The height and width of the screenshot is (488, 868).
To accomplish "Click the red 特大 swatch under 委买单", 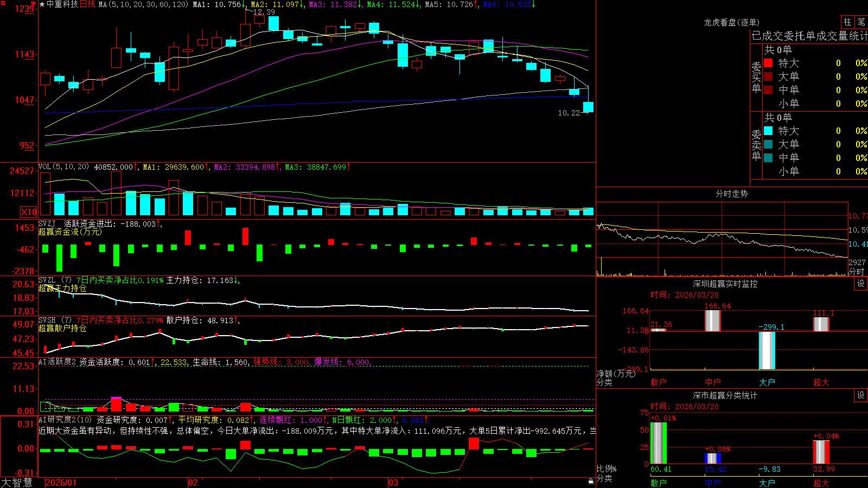I will 768,63.
